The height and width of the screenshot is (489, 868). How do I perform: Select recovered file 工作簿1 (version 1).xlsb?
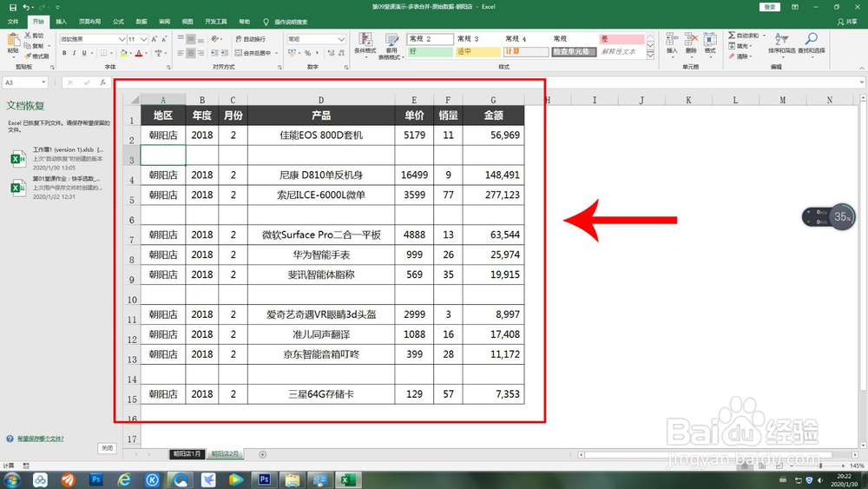coord(57,158)
